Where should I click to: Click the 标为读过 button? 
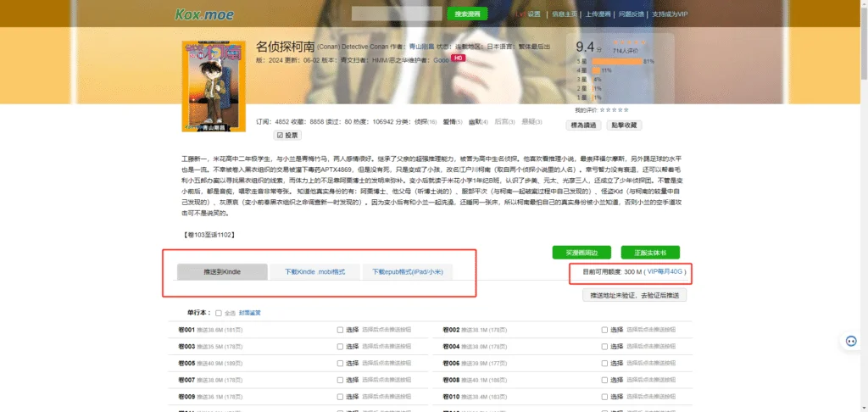tap(583, 125)
